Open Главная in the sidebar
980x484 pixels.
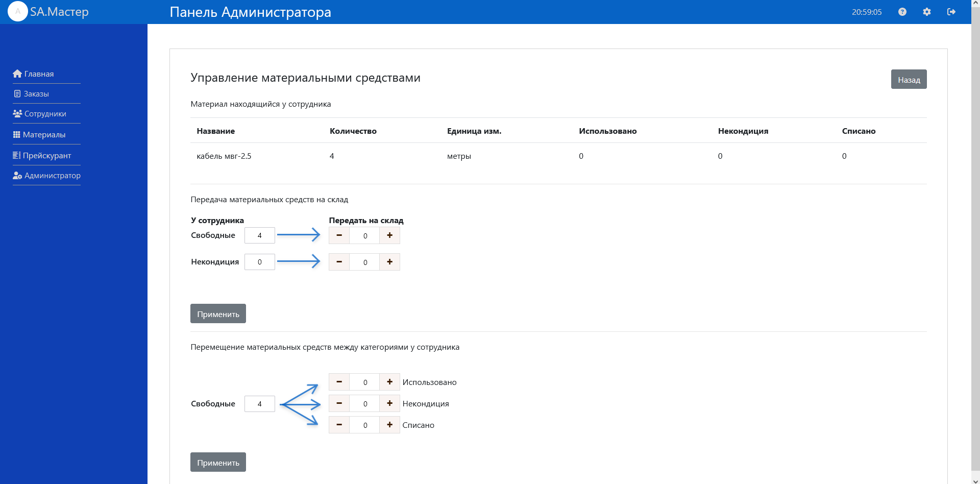click(x=34, y=74)
